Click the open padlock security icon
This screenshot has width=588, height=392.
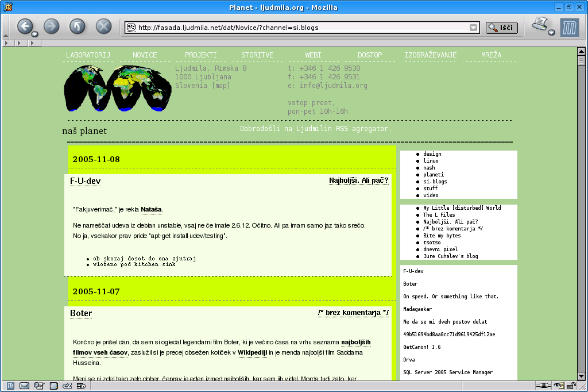[572, 386]
